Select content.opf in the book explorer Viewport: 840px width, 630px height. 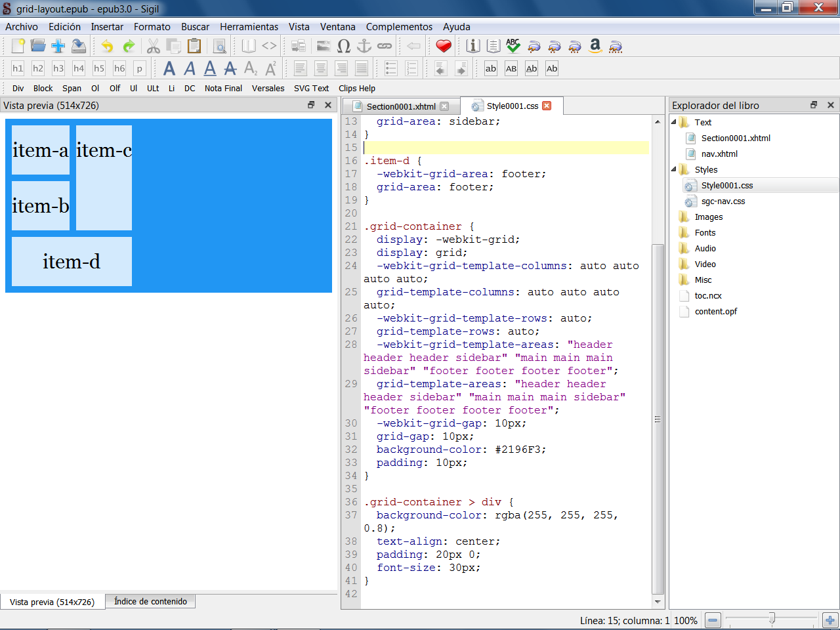point(715,312)
